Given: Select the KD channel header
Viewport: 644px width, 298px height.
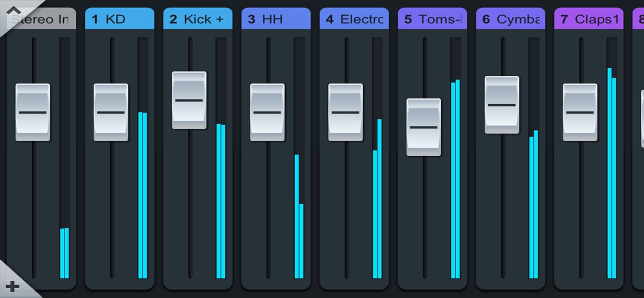Looking at the screenshot, I should click(x=120, y=19).
